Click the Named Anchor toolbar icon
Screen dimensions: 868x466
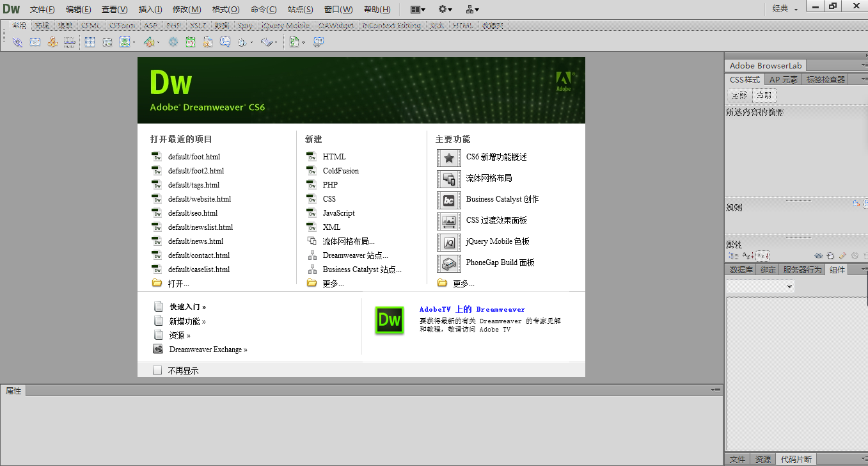(52, 42)
